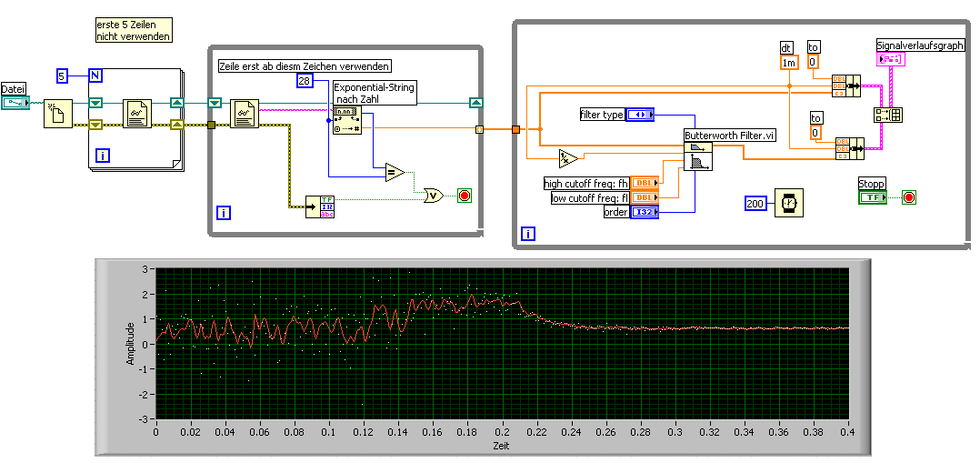Select the error cluster unbundle node
The height and width of the screenshot is (463, 980).
tap(320, 206)
